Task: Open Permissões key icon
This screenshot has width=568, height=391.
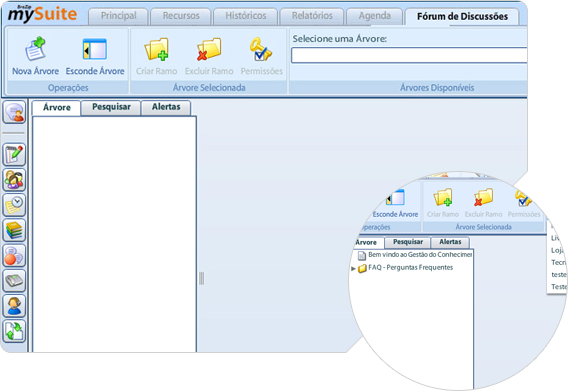Action: coord(260,49)
